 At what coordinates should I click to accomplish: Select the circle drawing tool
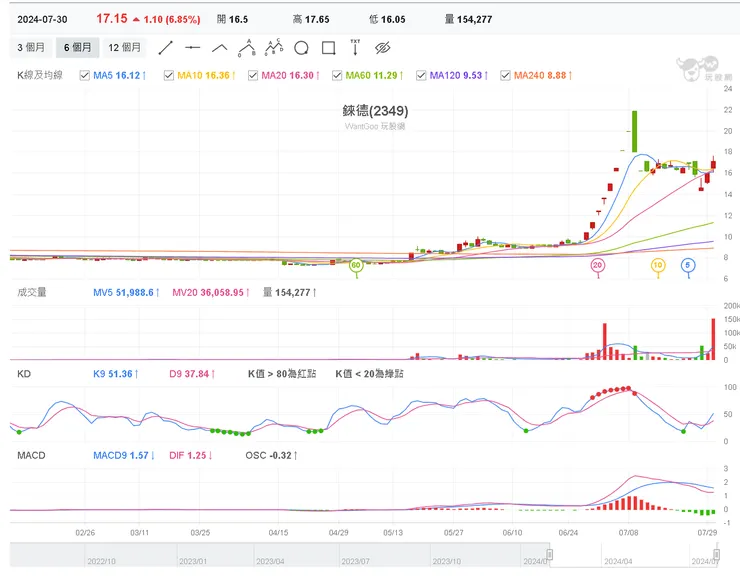[x=301, y=48]
